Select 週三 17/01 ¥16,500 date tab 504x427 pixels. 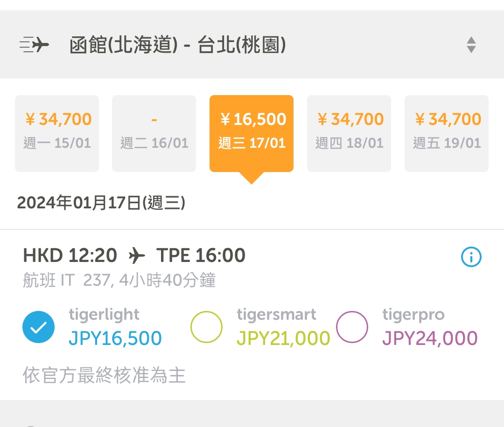(x=252, y=133)
